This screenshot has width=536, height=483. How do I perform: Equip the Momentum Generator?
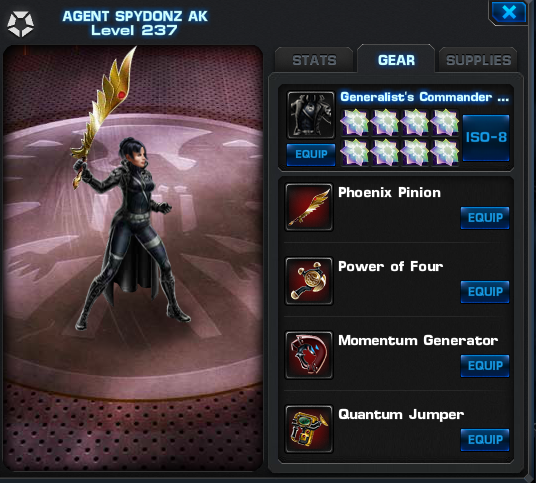[485, 366]
